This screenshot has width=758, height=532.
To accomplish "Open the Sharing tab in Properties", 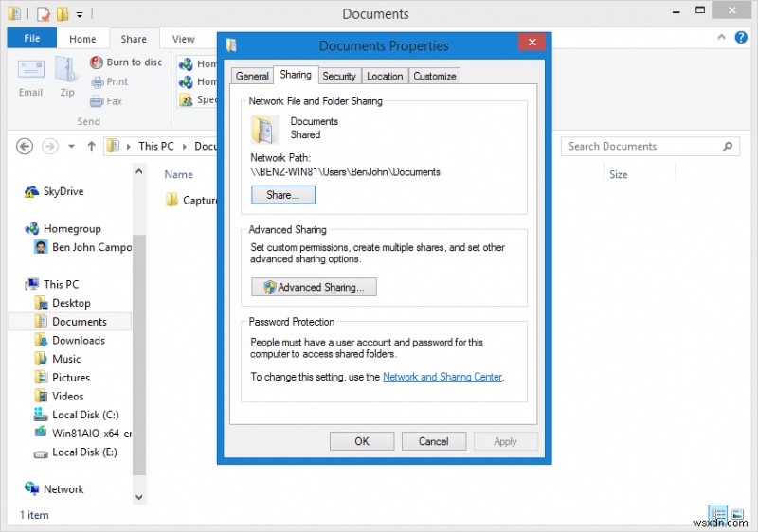I will [x=296, y=75].
